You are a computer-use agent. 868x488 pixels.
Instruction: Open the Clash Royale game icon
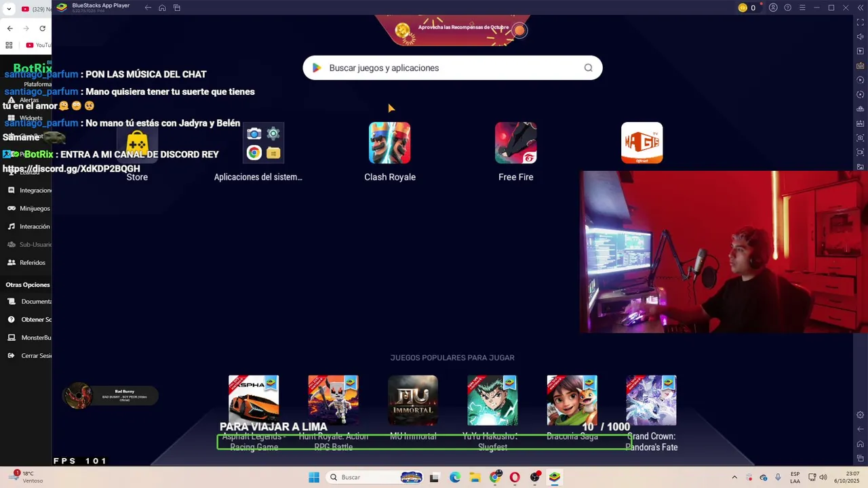(x=390, y=143)
